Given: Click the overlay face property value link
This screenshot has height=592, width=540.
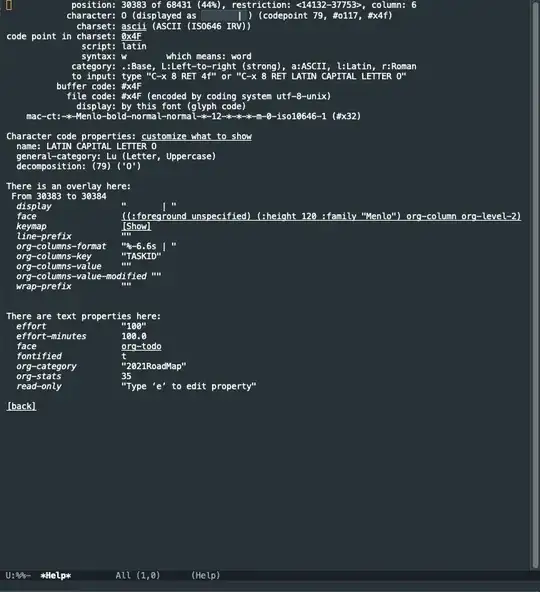Looking at the screenshot, I should [x=321, y=216].
